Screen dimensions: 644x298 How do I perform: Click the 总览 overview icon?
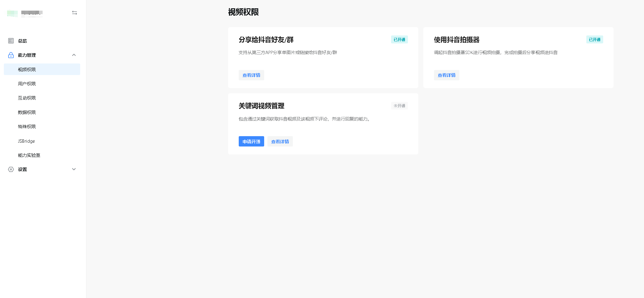[11, 41]
